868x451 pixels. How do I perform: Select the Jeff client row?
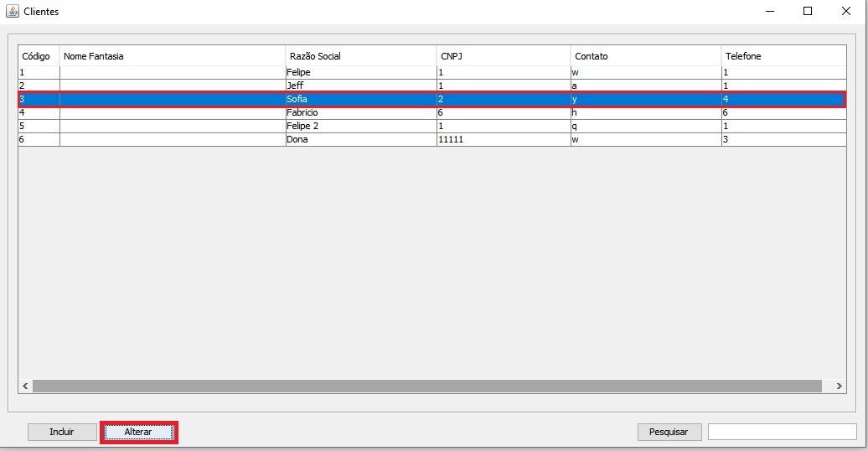pos(432,86)
